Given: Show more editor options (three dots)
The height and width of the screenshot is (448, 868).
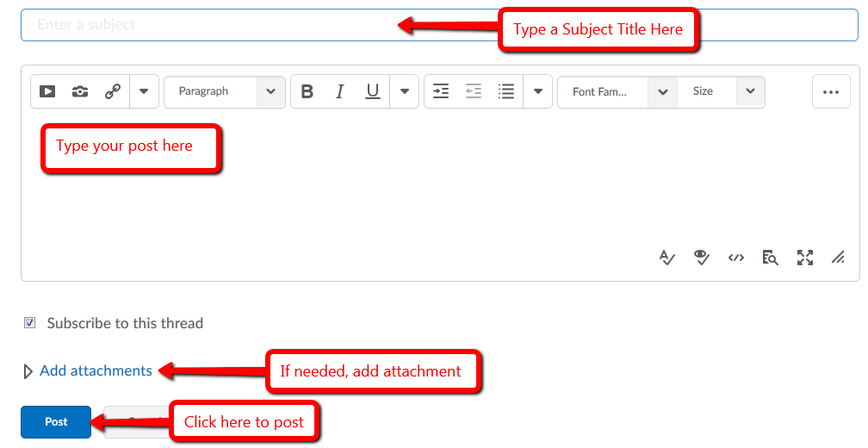Looking at the screenshot, I should [x=831, y=91].
